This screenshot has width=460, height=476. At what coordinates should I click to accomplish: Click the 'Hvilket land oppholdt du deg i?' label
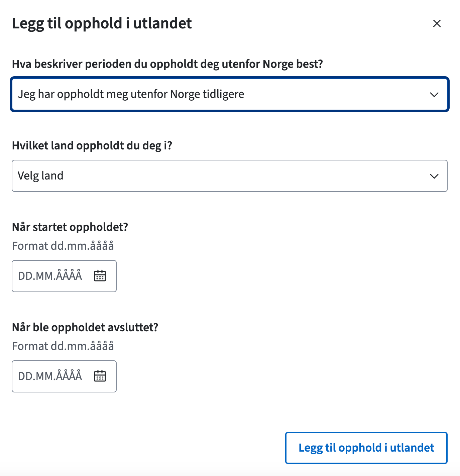tap(92, 146)
